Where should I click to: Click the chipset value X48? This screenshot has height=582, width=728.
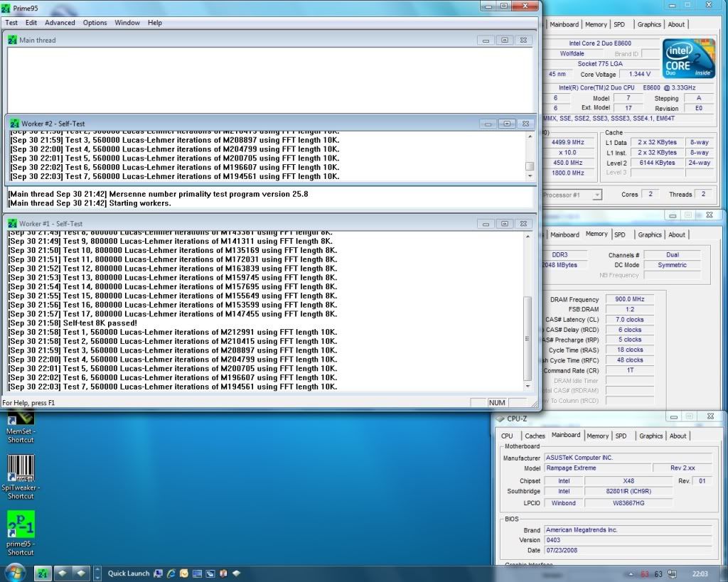(x=628, y=481)
